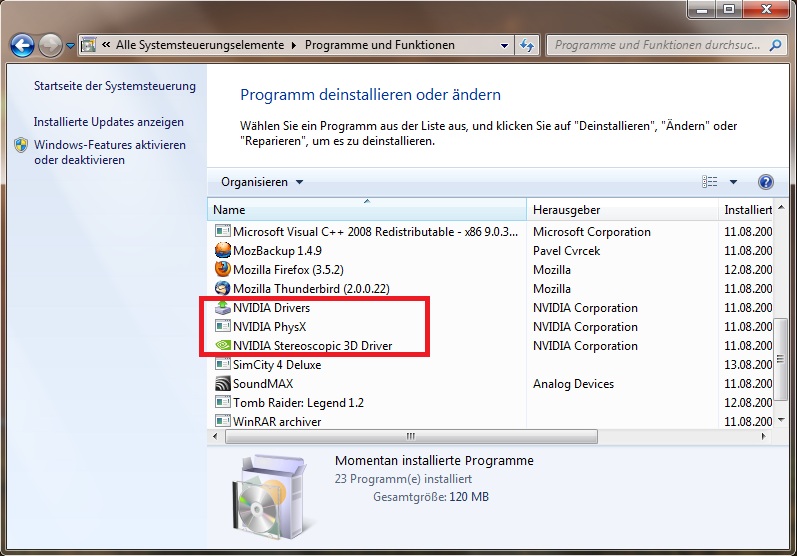
Task: Sort by the Herausgeber column header
Action: (x=623, y=209)
